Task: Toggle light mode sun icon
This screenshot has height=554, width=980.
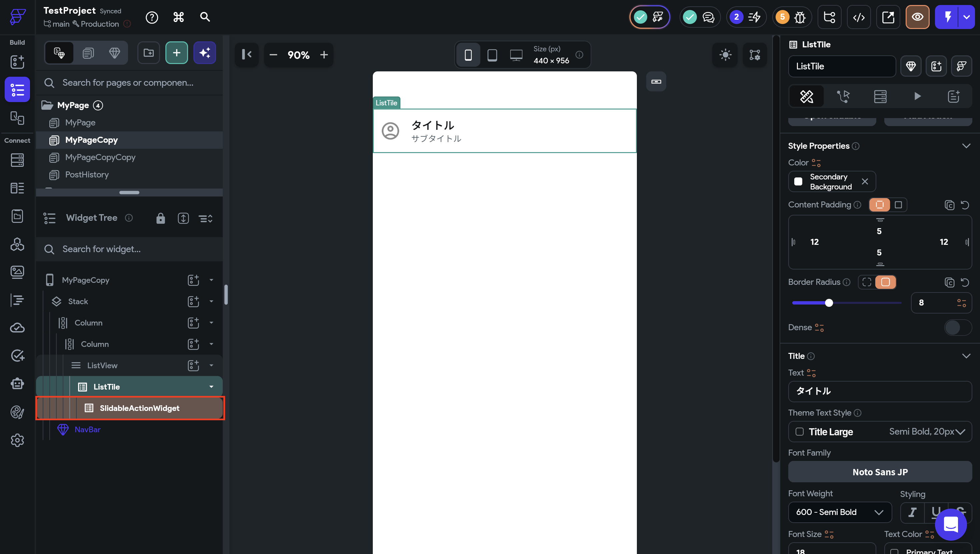Action: [725, 55]
